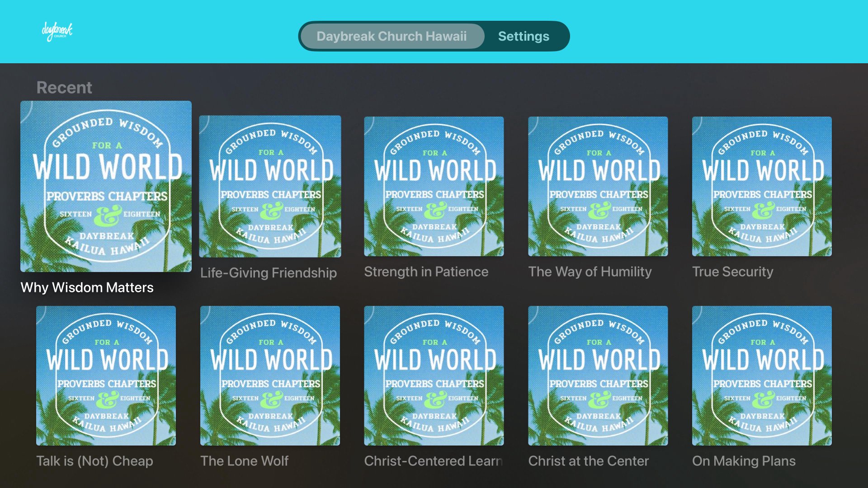The height and width of the screenshot is (488, 868).
Task: Click the Why Wisdom Matters title
Action: click(x=87, y=287)
